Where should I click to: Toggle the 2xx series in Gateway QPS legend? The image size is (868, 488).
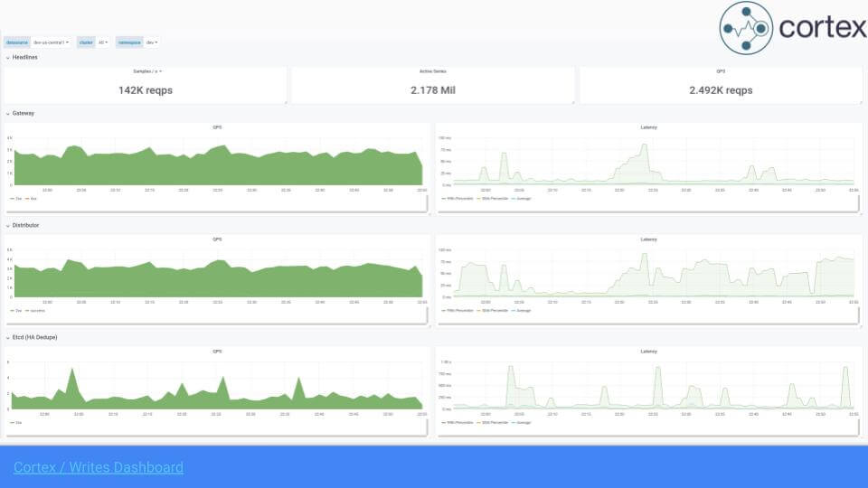(x=18, y=198)
